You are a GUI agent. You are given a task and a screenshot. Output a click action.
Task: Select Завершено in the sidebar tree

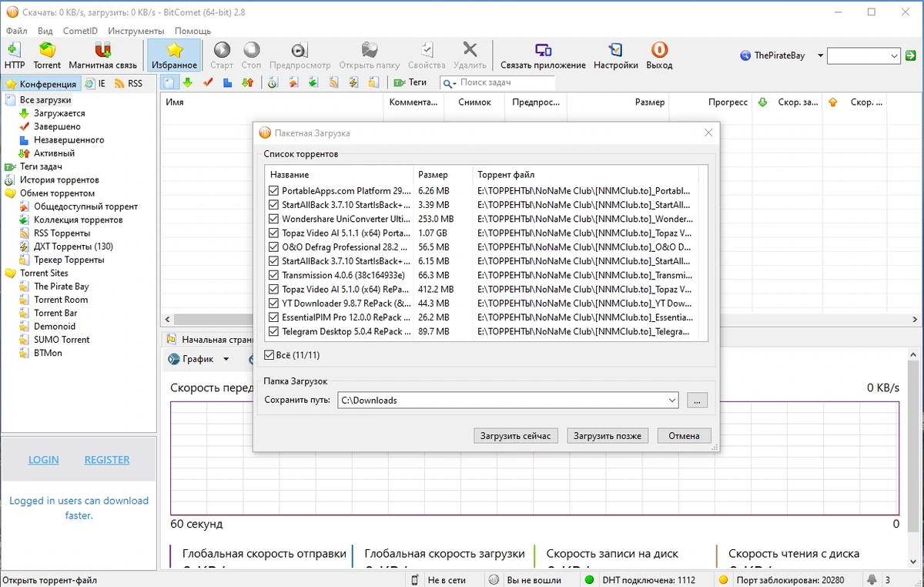point(57,126)
